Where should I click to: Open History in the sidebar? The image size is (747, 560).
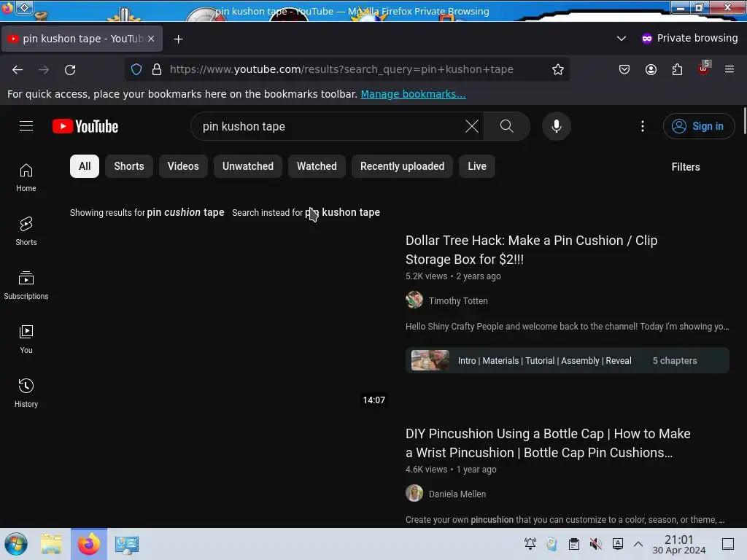click(x=26, y=393)
